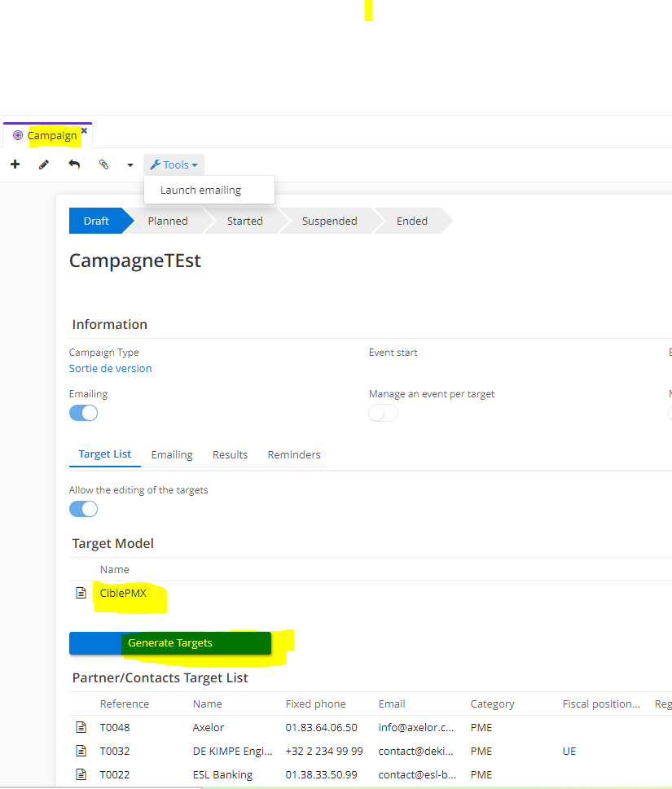Click the document icon next to CiblePMX
The image size is (672, 789).
pyautogui.click(x=81, y=593)
